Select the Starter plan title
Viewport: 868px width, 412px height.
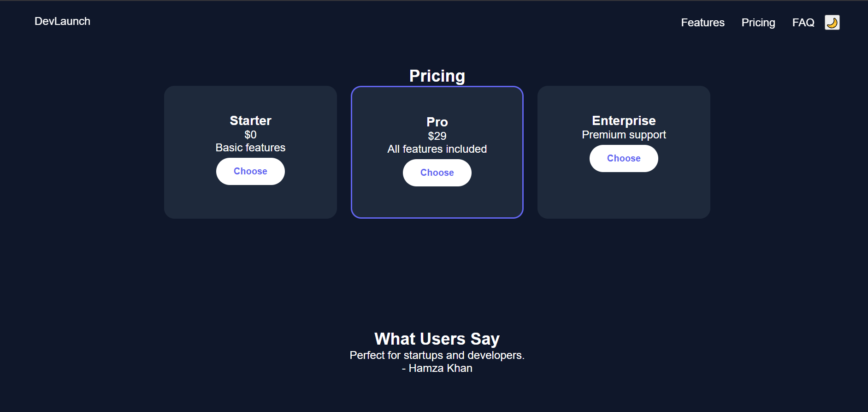click(x=250, y=120)
